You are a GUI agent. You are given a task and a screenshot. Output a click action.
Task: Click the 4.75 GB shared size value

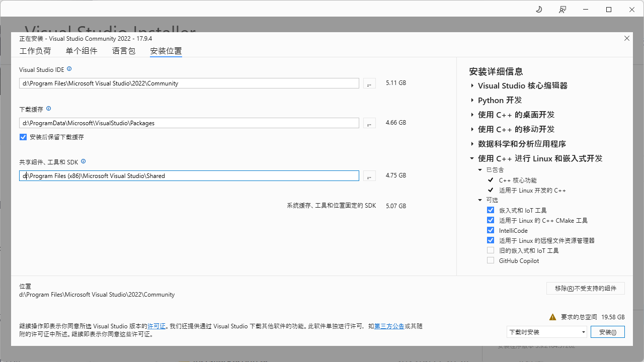pos(396,175)
